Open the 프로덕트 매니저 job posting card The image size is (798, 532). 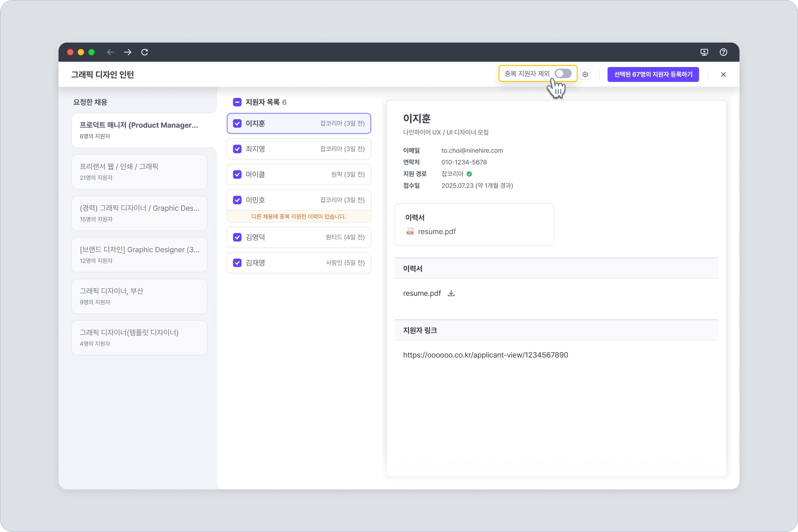[139, 130]
